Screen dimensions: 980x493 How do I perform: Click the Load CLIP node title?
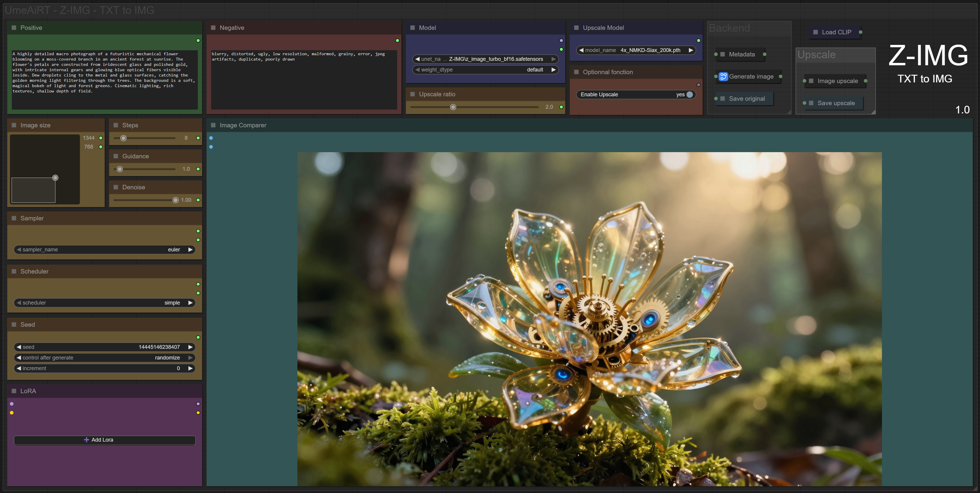[836, 32]
